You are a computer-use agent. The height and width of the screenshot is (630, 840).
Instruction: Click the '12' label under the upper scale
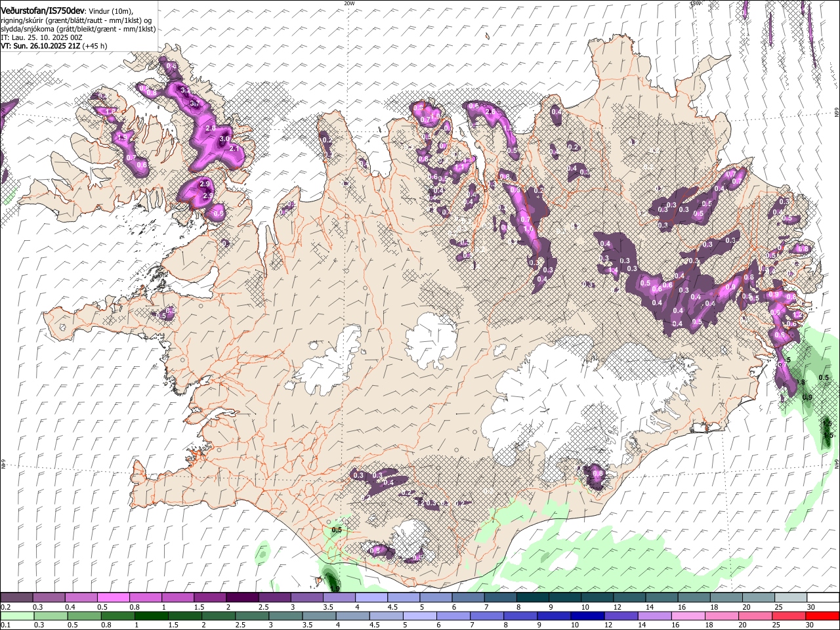(616, 607)
